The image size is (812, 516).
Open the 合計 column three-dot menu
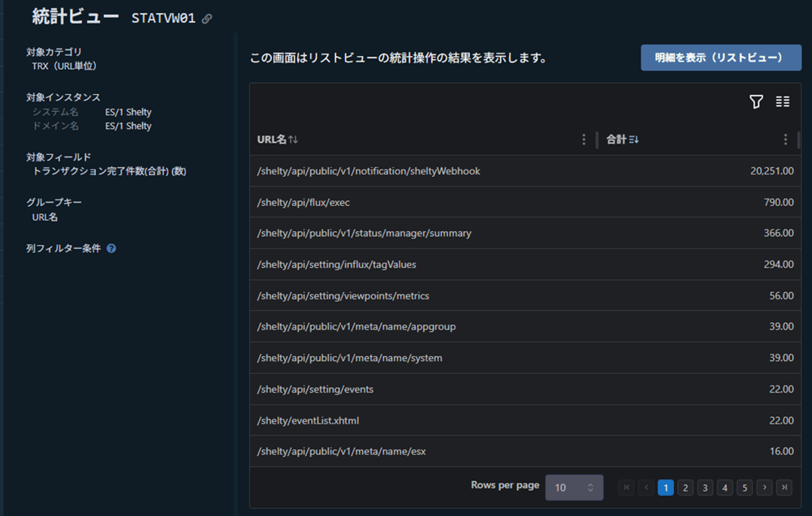785,140
